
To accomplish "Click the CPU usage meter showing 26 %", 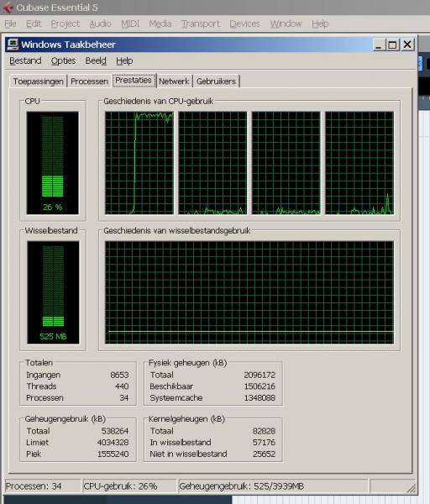I will point(53,163).
